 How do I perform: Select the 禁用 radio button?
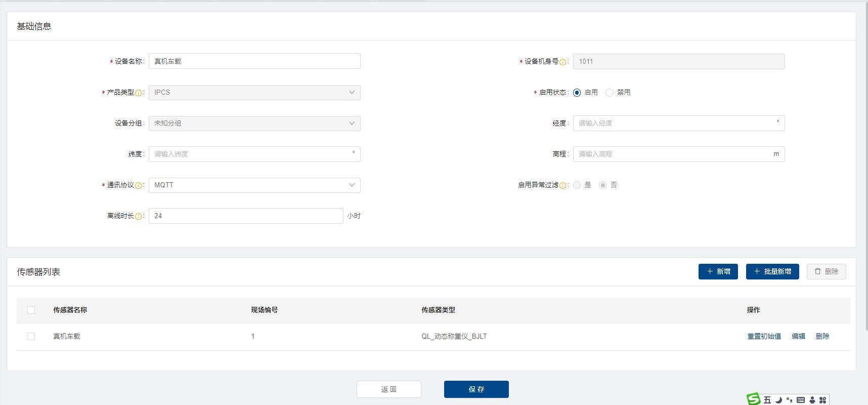pyautogui.click(x=610, y=93)
